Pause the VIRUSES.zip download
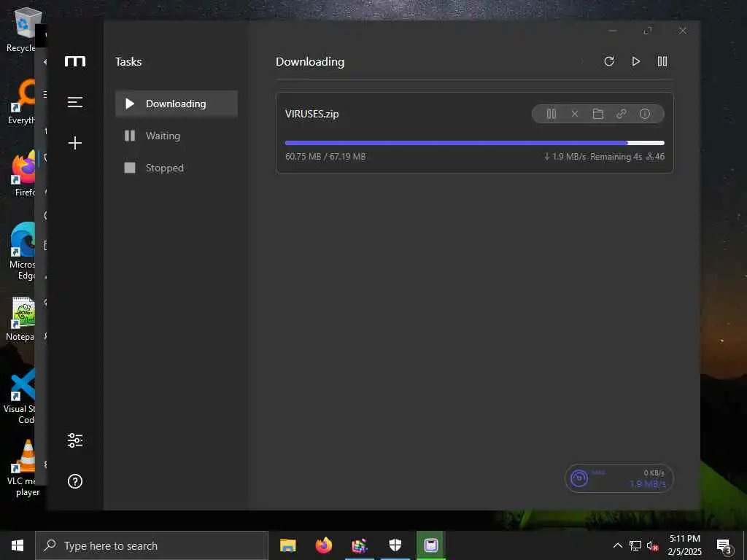The height and width of the screenshot is (560, 747). (x=551, y=114)
